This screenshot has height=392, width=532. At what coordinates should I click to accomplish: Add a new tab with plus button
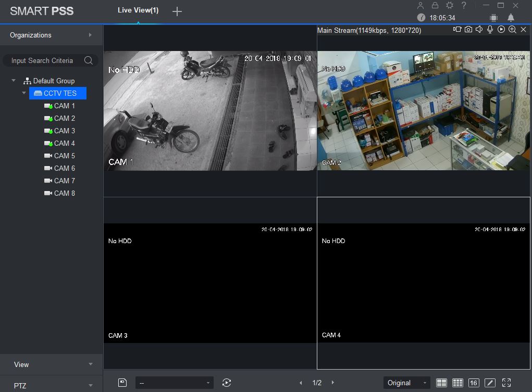(x=177, y=11)
